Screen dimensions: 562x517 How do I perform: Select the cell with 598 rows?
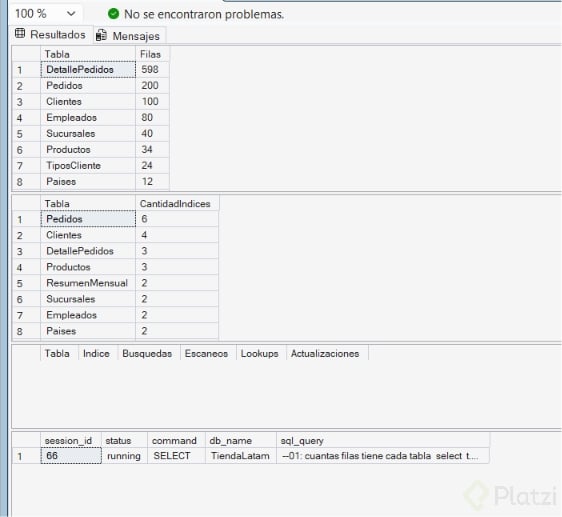(x=152, y=70)
